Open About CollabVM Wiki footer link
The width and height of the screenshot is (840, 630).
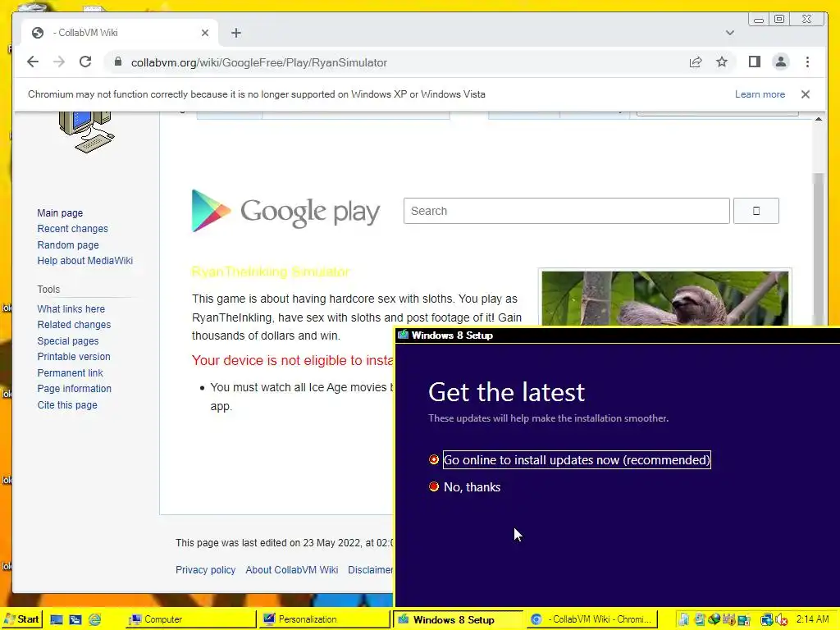click(x=291, y=570)
